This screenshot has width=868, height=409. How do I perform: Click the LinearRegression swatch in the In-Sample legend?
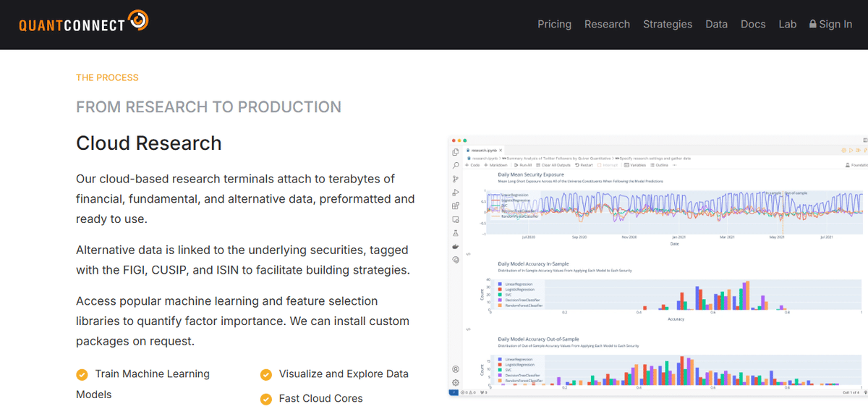500,284
